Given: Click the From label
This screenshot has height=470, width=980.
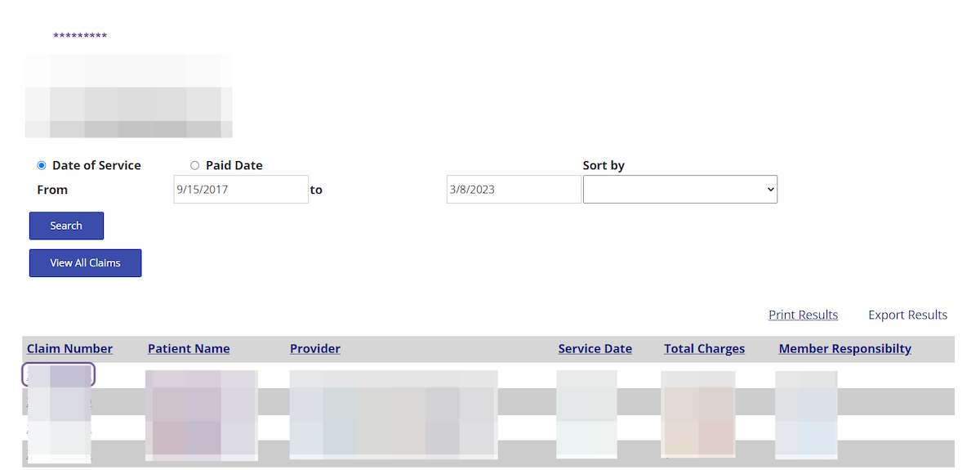Looking at the screenshot, I should point(52,190).
